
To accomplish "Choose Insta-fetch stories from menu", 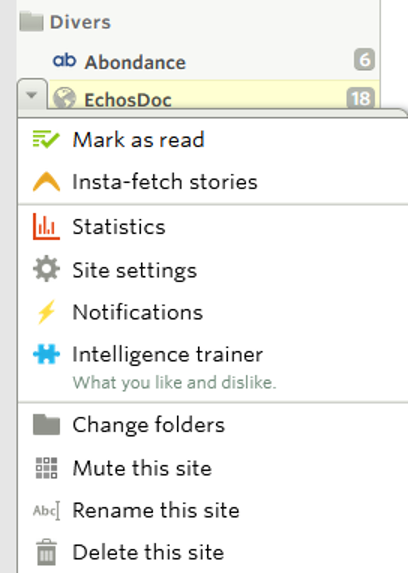I will (x=213, y=182).
